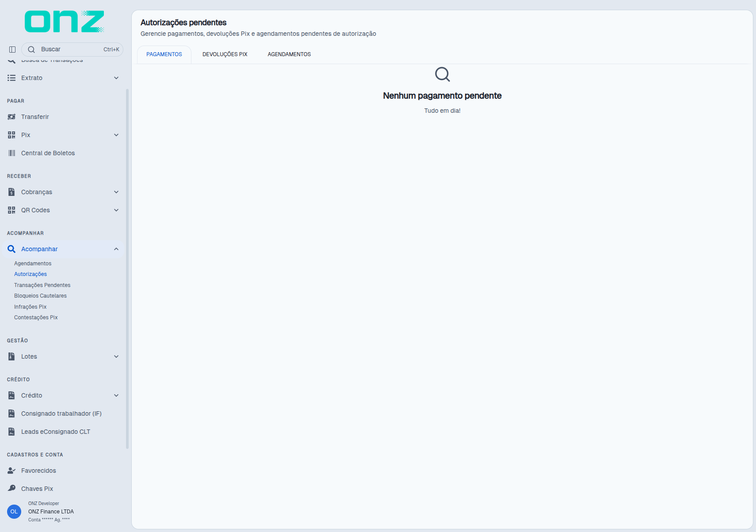The image size is (756, 532).
Task: Open Transações Pendentes
Action: tap(42, 285)
